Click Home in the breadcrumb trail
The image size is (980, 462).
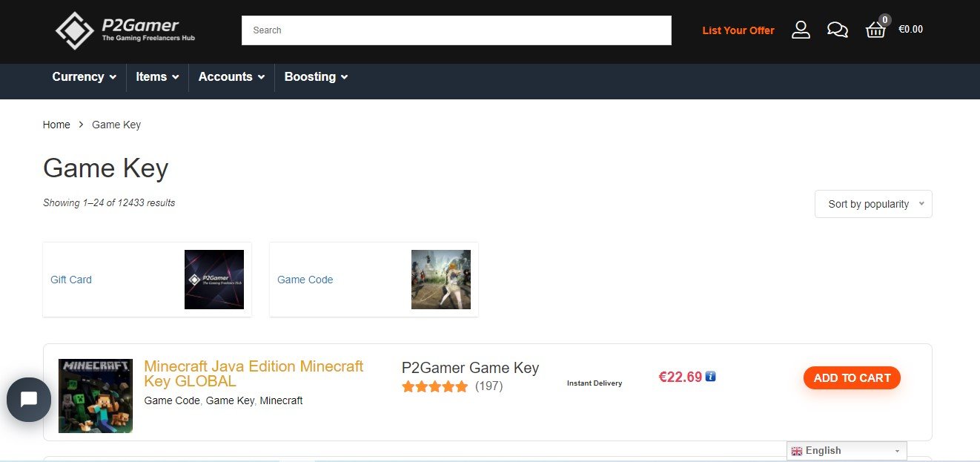(56, 125)
